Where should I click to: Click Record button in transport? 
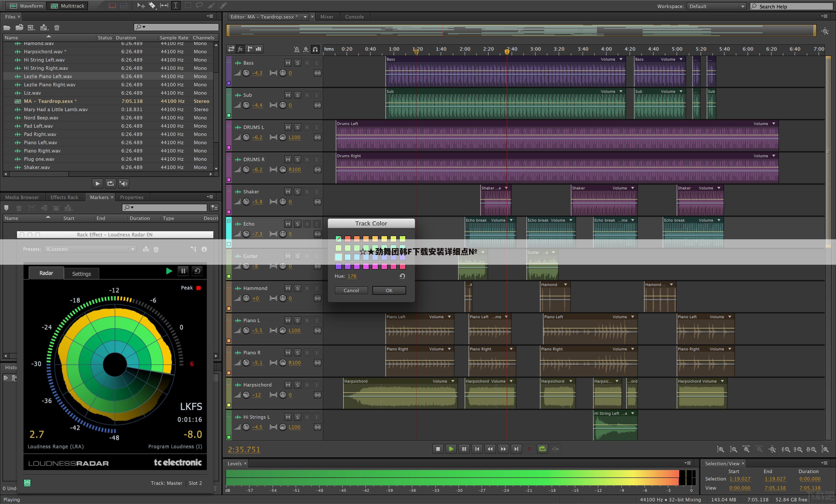tap(529, 449)
